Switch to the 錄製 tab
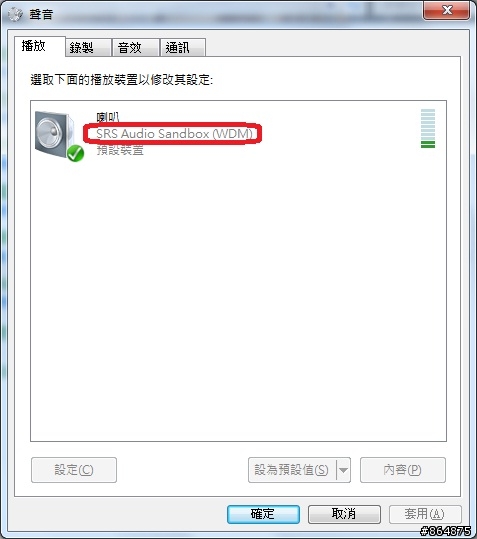This screenshot has width=477, height=539. [88, 47]
